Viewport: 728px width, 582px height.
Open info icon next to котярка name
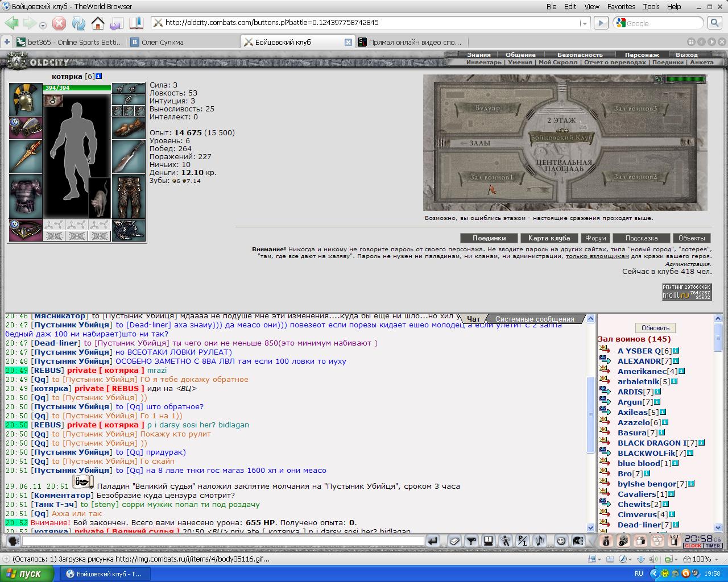coord(98,76)
